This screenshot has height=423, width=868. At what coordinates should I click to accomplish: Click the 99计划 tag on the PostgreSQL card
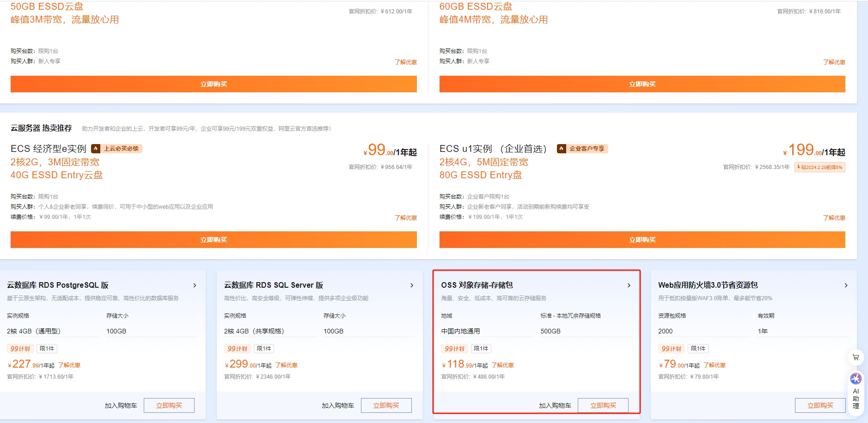click(20, 349)
